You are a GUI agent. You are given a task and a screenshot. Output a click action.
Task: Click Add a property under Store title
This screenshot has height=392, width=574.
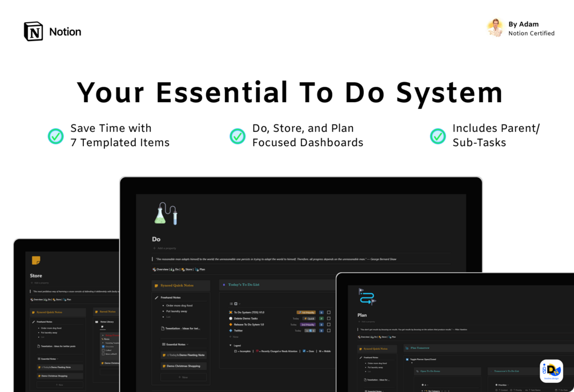pyautogui.click(x=39, y=283)
